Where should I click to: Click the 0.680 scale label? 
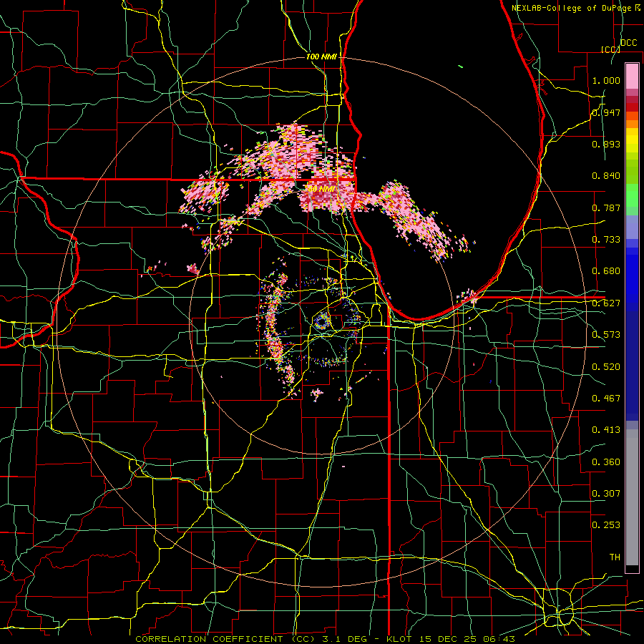(606, 271)
